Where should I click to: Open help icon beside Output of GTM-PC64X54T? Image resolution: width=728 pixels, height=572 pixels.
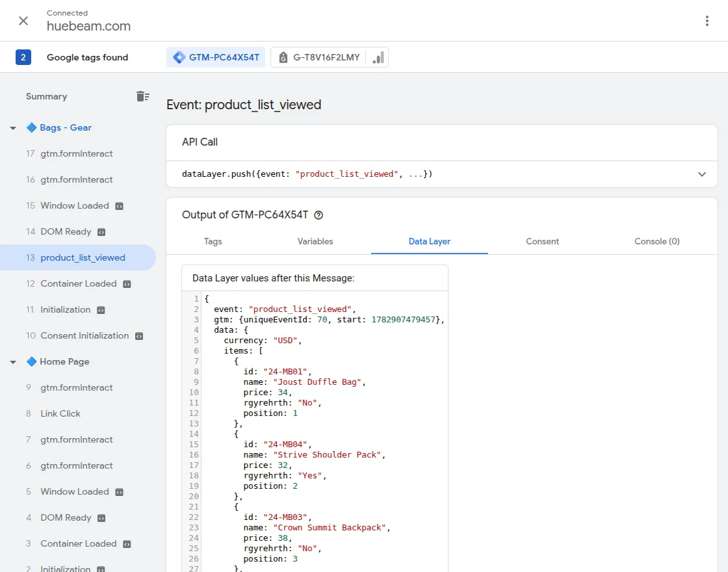point(318,215)
